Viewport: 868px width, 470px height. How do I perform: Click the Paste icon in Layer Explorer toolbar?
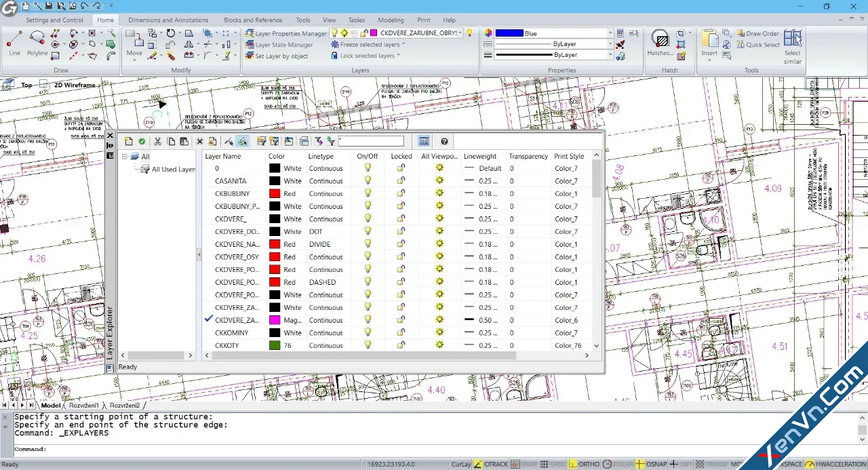tap(184, 141)
